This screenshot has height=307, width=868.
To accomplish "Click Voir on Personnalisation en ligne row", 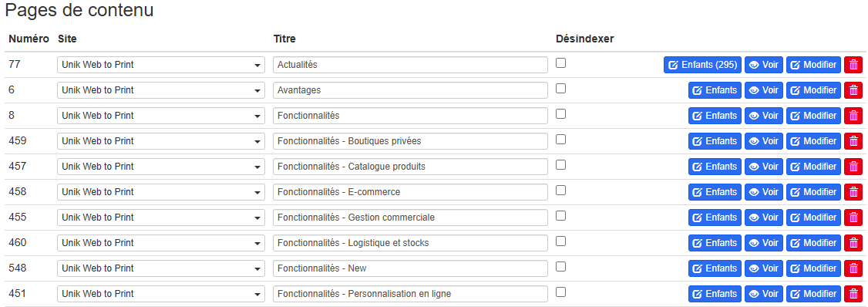I will point(764,294).
